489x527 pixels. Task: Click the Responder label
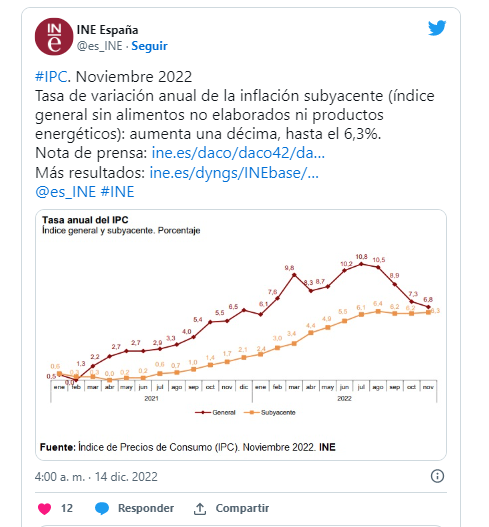[x=146, y=509]
